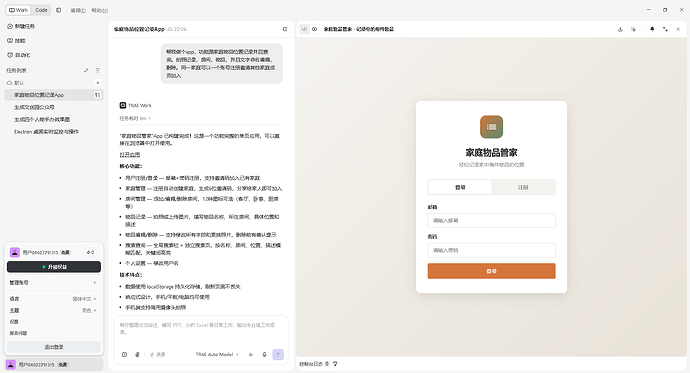
Task: Click 新建任务 in the sidebar
Action: (x=21, y=26)
